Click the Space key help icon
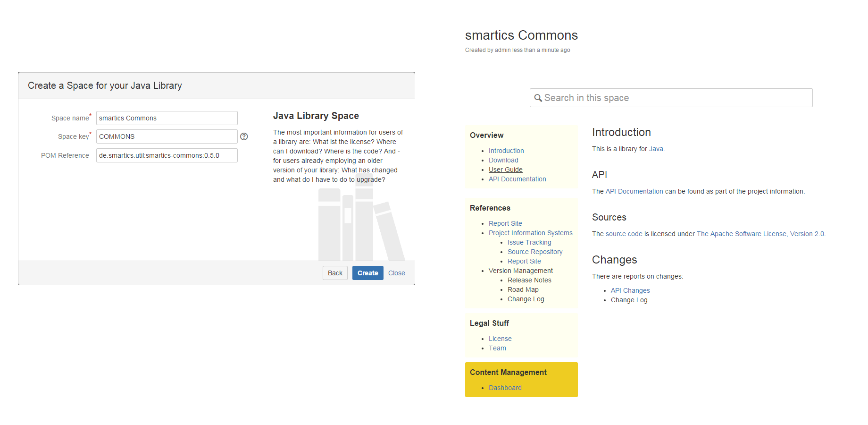 click(x=244, y=136)
